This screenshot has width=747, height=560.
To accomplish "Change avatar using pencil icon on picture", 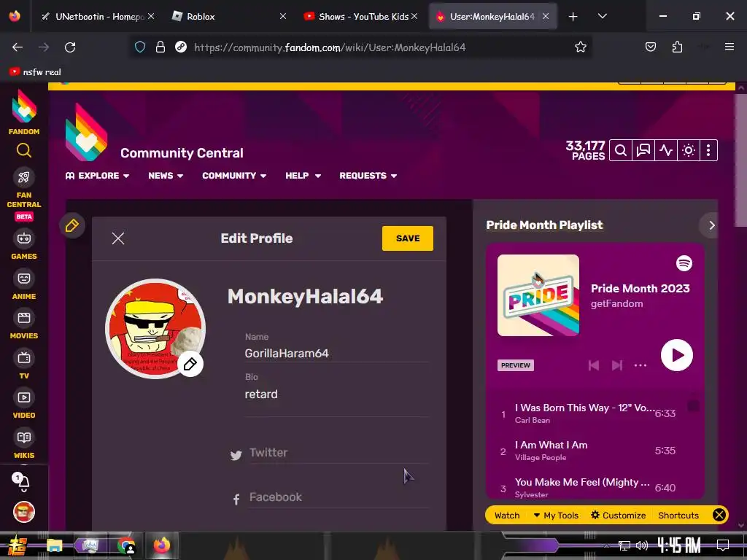I will [x=190, y=365].
